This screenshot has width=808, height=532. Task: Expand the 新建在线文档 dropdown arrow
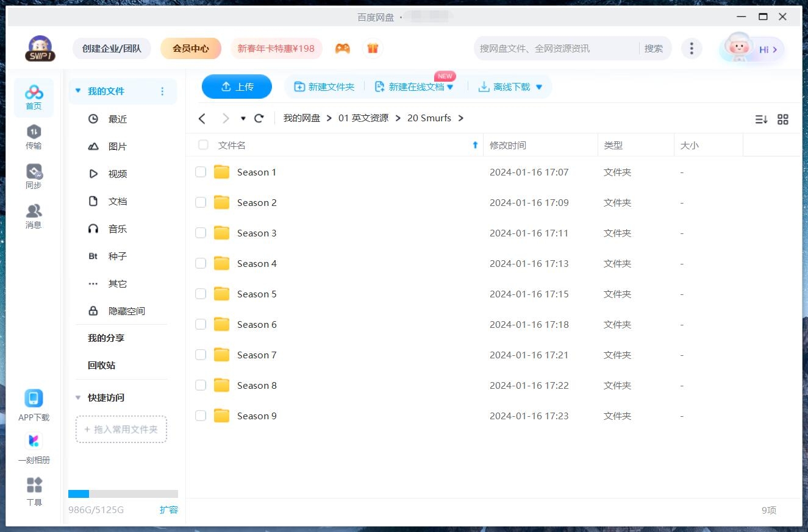(450, 87)
